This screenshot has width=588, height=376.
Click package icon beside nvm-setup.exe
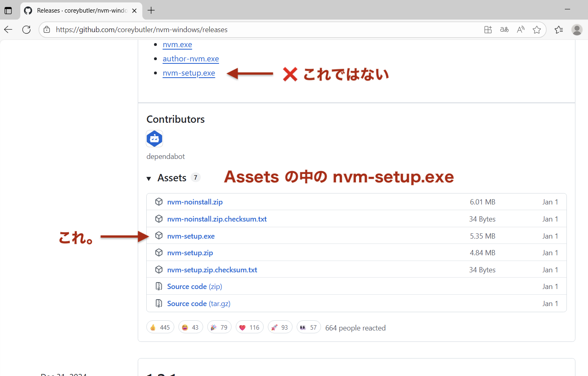[x=159, y=236]
